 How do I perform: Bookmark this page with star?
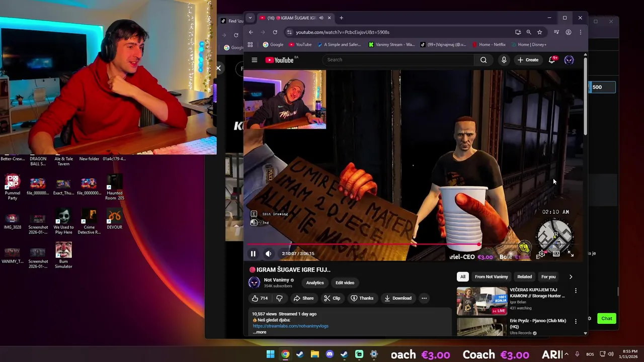click(x=539, y=32)
